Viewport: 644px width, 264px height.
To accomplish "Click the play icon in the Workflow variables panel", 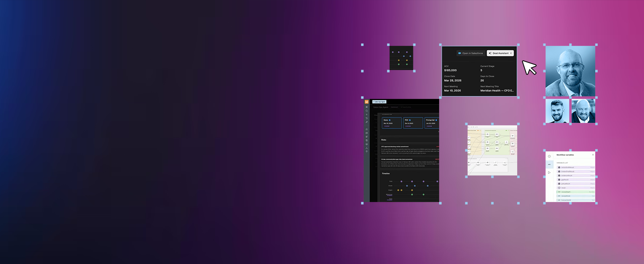I will click(x=549, y=172).
